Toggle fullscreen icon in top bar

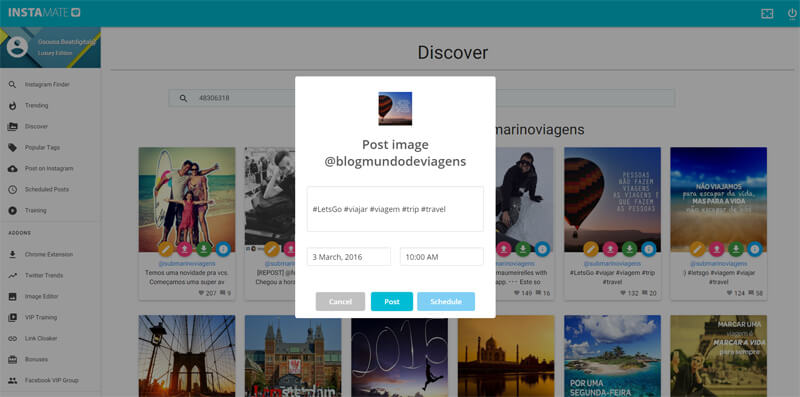click(x=767, y=14)
